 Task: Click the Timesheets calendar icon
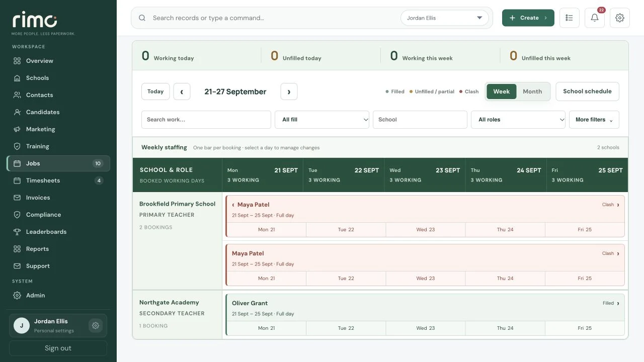pos(17,180)
